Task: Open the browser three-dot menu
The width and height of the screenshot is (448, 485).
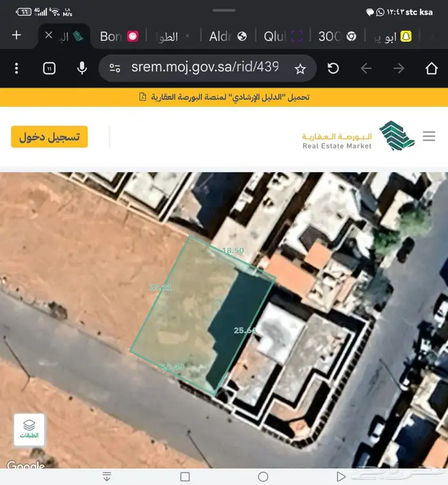Action: (17, 68)
